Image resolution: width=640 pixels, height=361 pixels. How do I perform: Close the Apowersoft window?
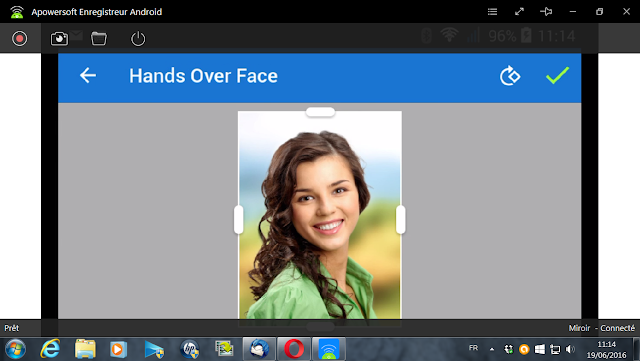click(627, 11)
